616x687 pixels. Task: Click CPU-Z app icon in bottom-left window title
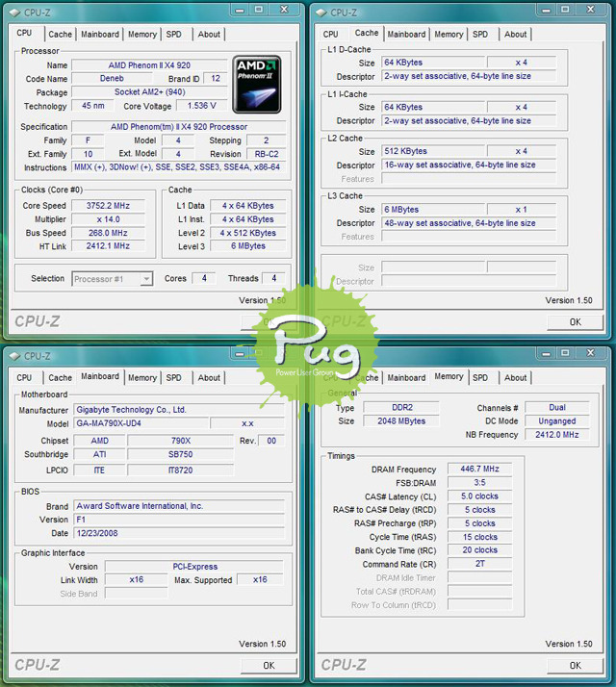(x=14, y=356)
